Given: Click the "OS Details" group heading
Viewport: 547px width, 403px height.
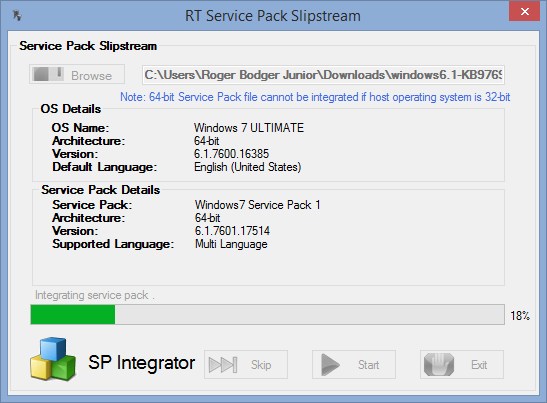Looking at the screenshot, I should coord(70,109).
